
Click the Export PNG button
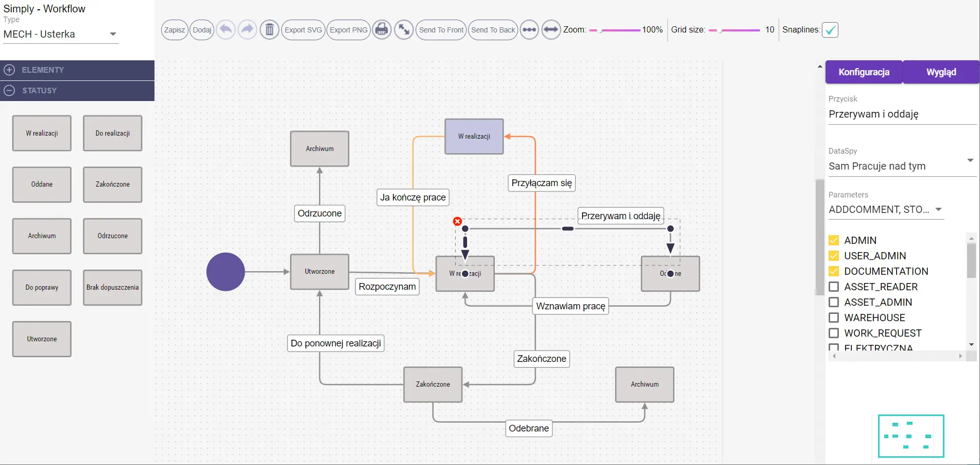(348, 30)
